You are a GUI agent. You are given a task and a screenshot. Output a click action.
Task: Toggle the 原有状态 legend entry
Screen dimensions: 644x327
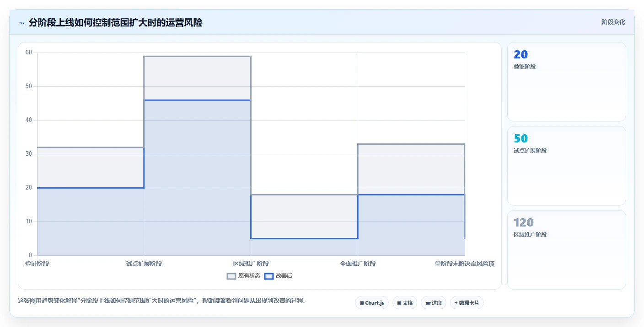244,276
